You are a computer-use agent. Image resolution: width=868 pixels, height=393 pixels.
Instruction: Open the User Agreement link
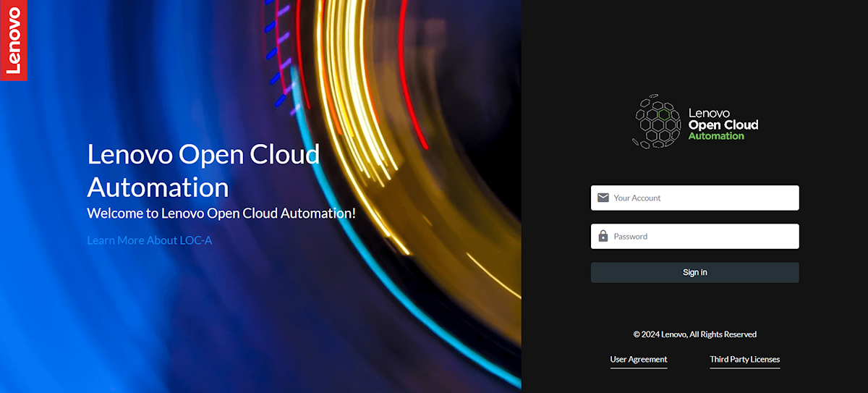pos(639,359)
